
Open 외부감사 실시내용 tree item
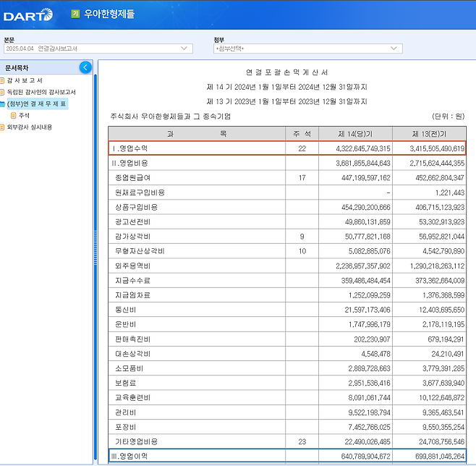(30, 127)
